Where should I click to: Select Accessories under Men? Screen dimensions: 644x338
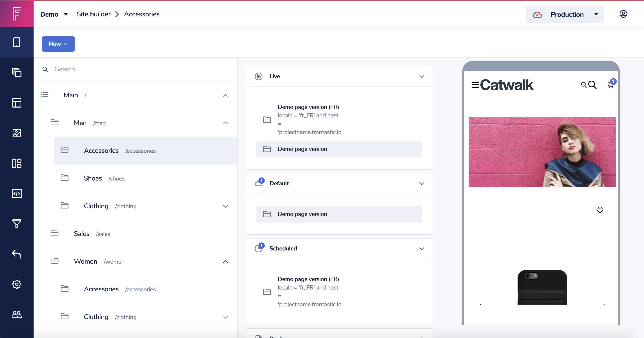tap(146, 151)
